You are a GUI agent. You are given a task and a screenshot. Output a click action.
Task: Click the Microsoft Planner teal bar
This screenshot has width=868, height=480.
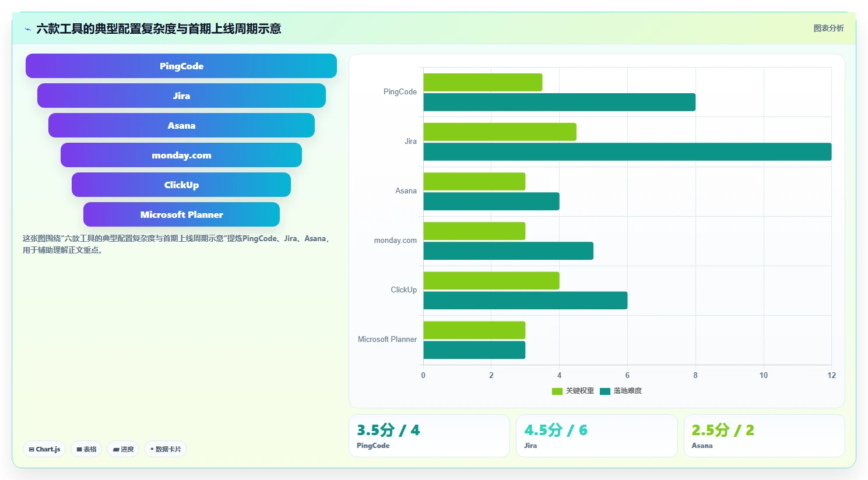(x=474, y=350)
